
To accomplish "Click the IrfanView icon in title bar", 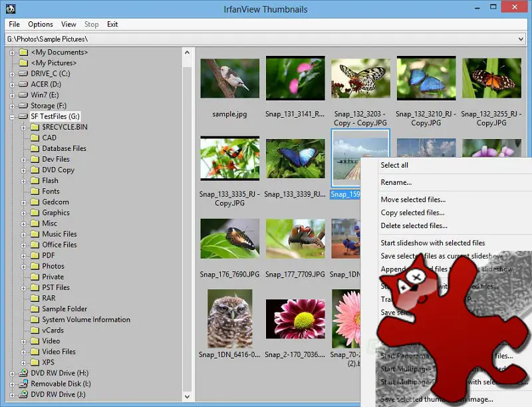I will click(10, 8).
